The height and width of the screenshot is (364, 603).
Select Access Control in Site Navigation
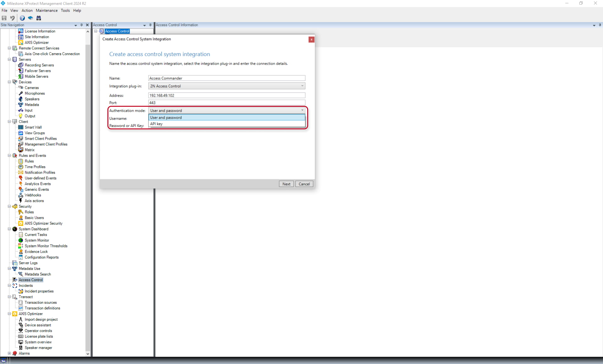pos(30,280)
